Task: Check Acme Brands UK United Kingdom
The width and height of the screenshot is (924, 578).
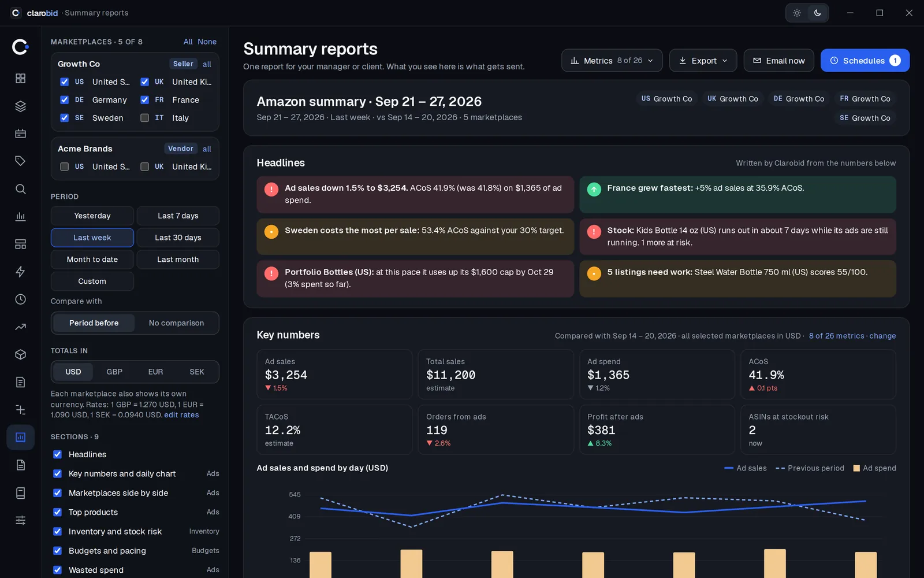Action: point(145,166)
